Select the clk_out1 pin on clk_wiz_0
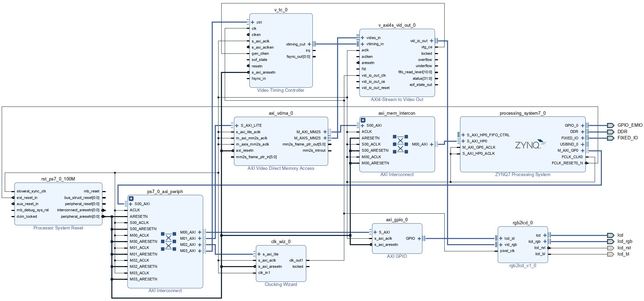 [296, 261]
